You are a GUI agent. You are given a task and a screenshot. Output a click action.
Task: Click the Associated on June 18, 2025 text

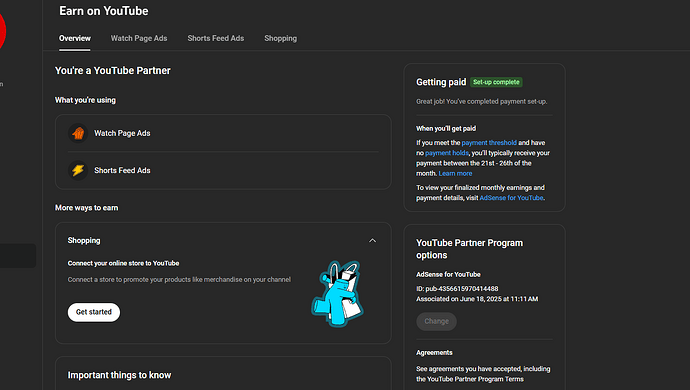click(x=477, y=299)
